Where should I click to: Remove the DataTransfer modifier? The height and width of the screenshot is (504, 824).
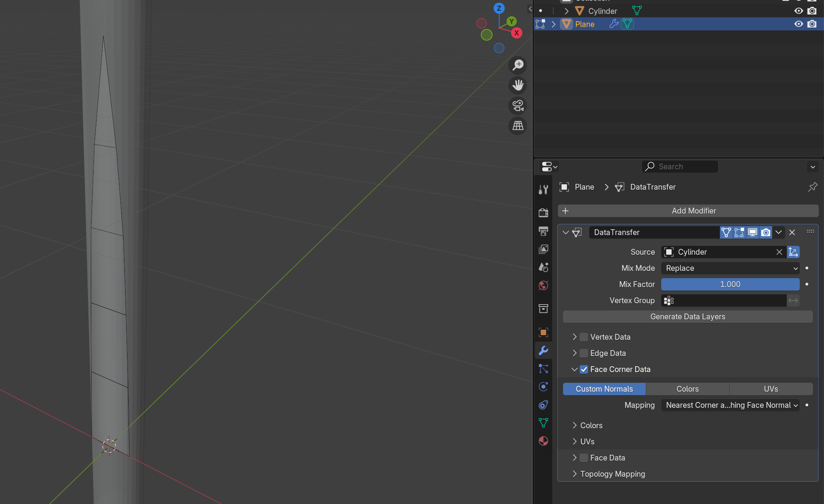pos(792,232)
